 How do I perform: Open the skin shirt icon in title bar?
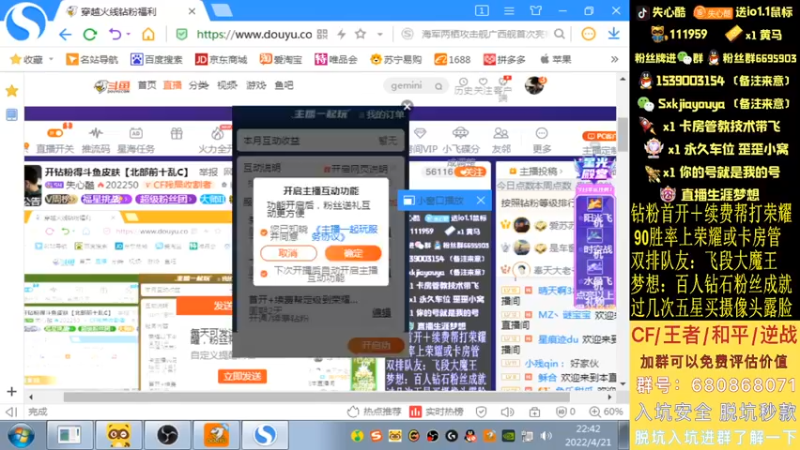pos(536,11)
